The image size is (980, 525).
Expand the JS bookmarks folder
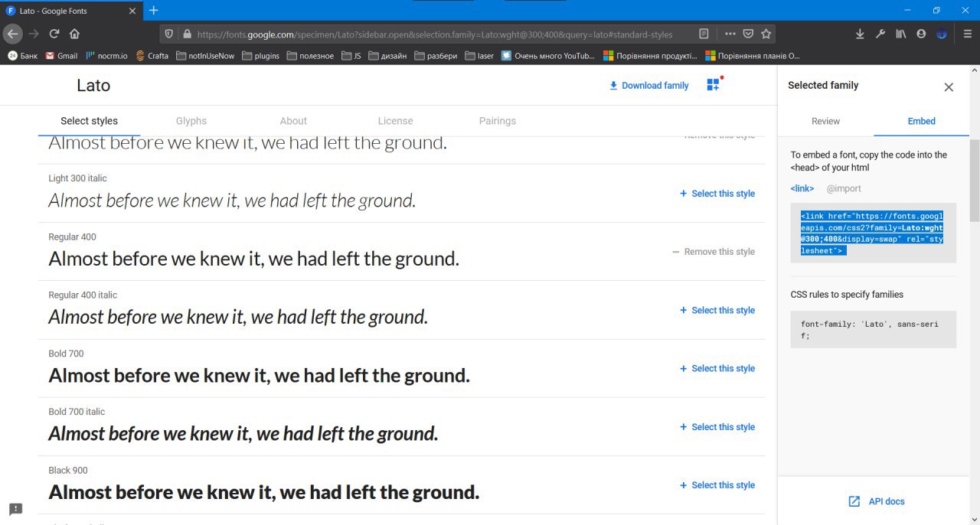click(351, 56)
